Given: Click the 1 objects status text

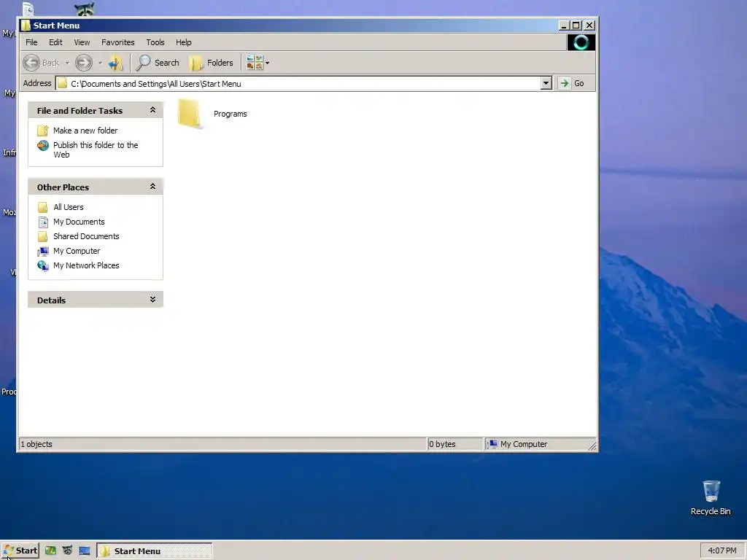Looking at the screenshot, I should coord(36,444).
